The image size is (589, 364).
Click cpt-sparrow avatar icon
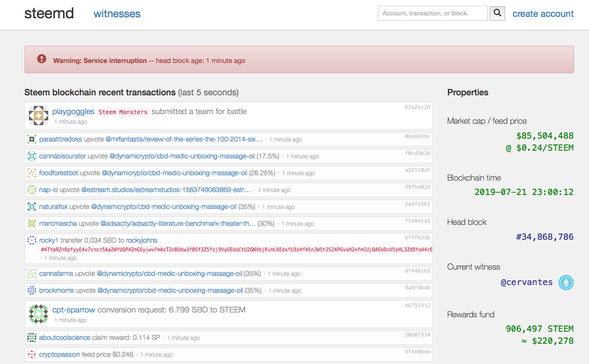point(39,314)
